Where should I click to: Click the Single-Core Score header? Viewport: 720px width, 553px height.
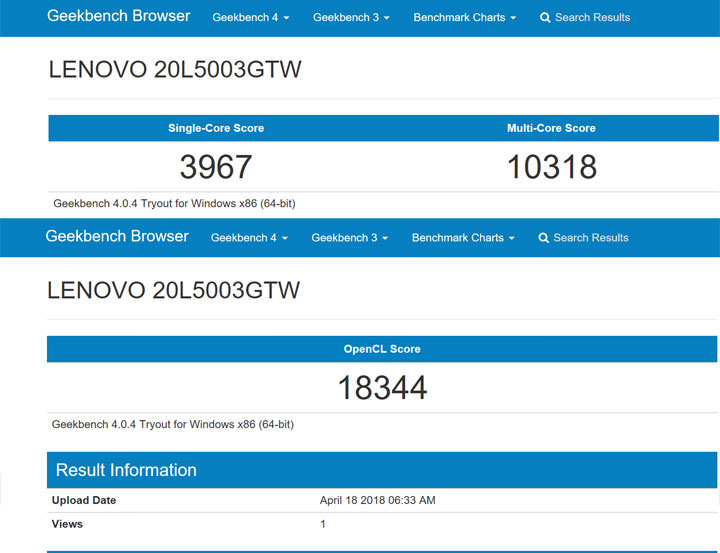(216, 128)
